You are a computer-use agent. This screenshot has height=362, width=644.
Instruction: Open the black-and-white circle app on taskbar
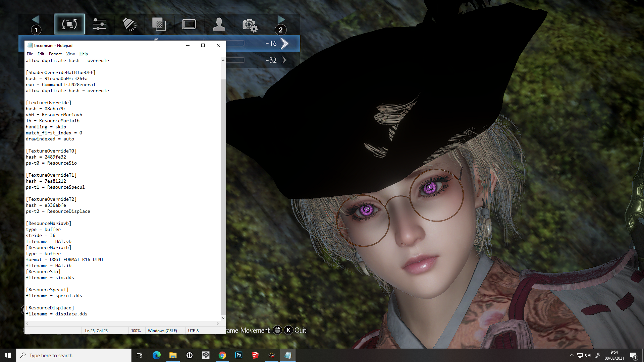190,355
